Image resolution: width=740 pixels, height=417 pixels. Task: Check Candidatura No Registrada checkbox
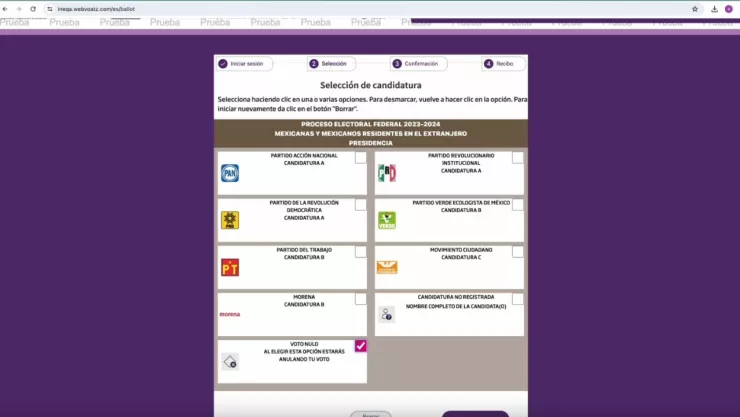pos(518,299)
